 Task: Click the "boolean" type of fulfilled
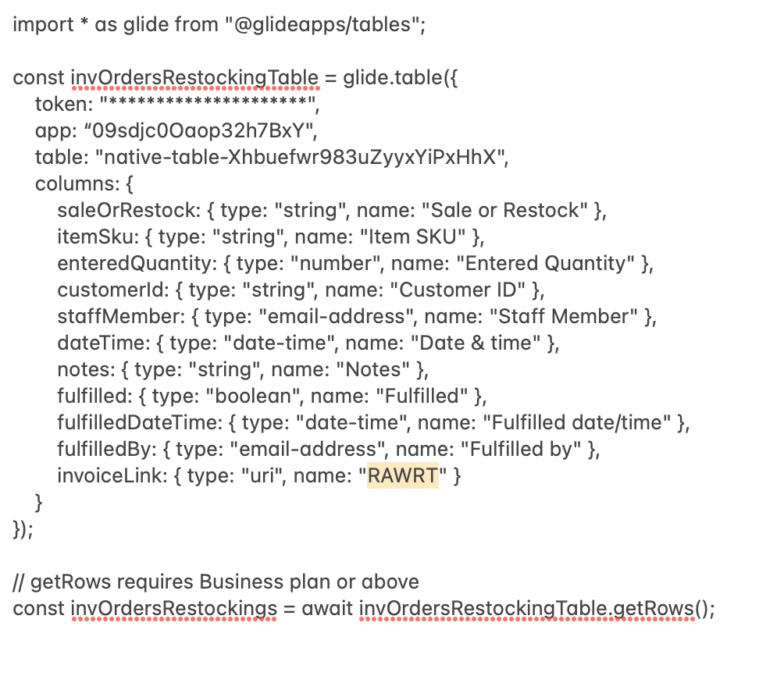pyautogui.click(x=257, y=396)
